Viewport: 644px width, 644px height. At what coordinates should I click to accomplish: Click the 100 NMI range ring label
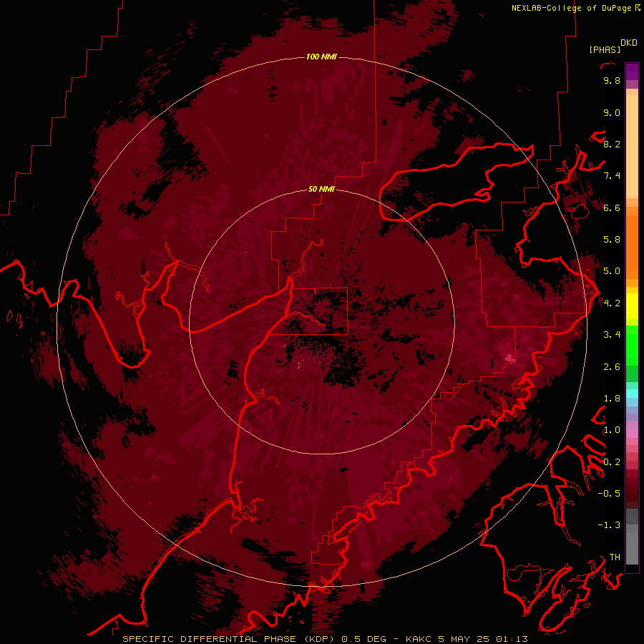tap(321, 57)
